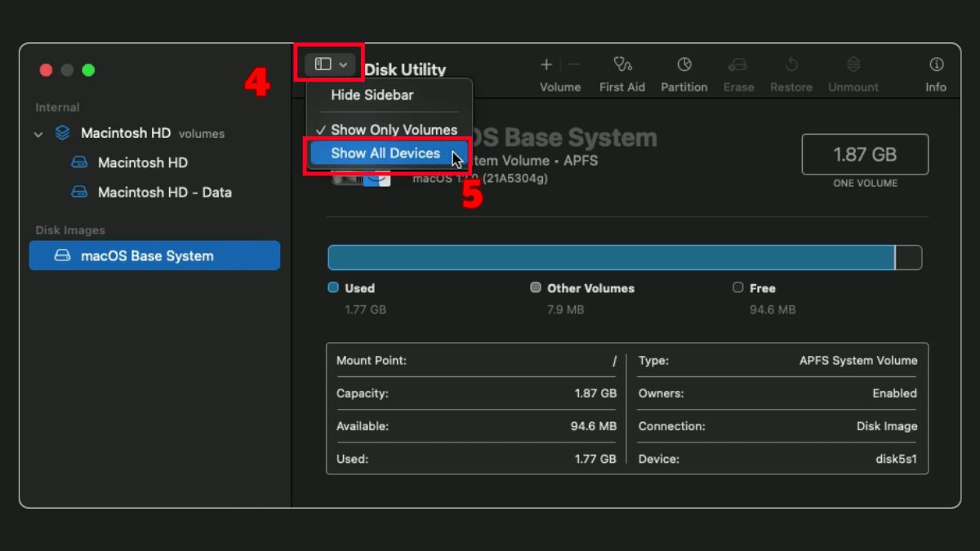
Task: Click the '94.6 MB' Available value
Action: (x=593, y=426)
